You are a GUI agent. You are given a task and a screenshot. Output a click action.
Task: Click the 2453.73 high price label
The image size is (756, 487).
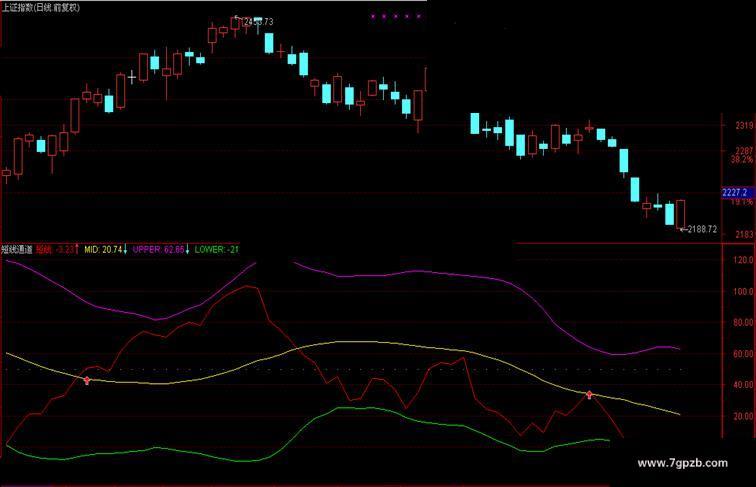(259, 22)
